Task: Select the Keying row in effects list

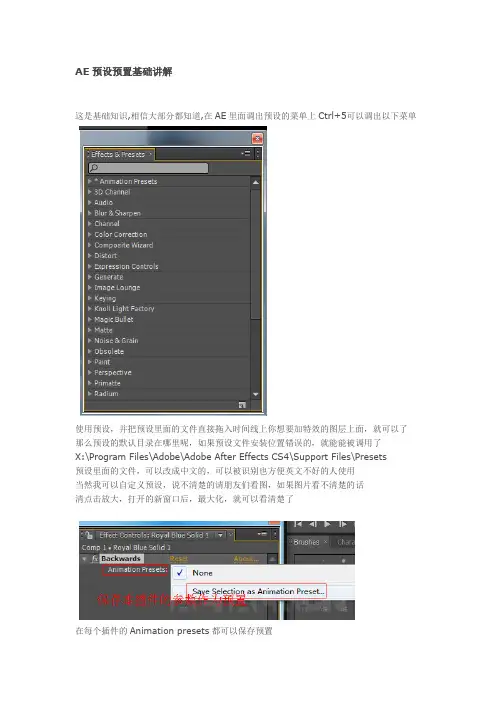Action: pyautogui.click(x=168, y=298)
